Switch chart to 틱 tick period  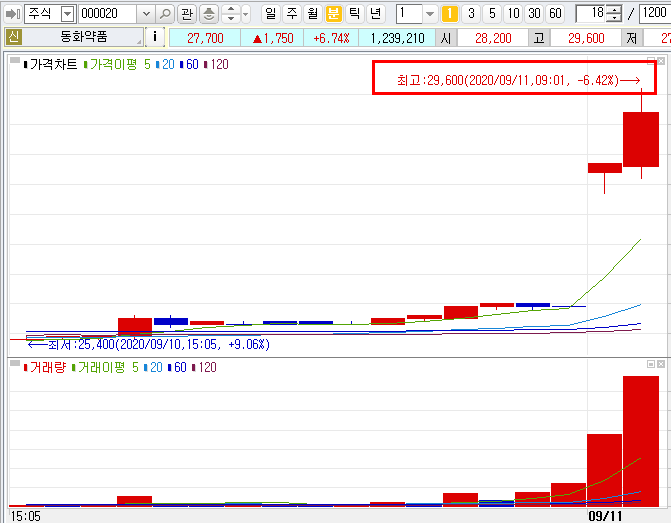coord(354,14)
